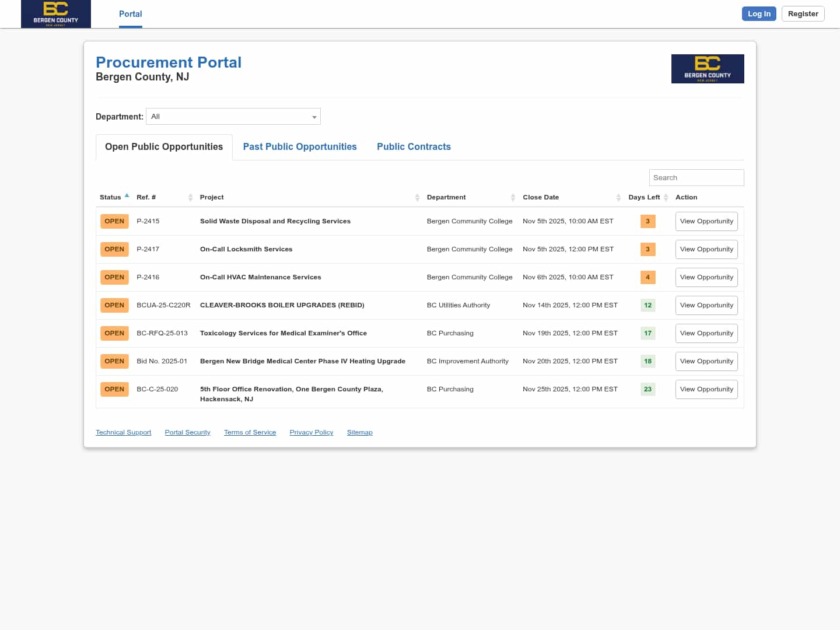The width and height of the screenshot is (840, 630).
Task: Sort by Ref. # column arrows
Action: (x=190, y=198)
